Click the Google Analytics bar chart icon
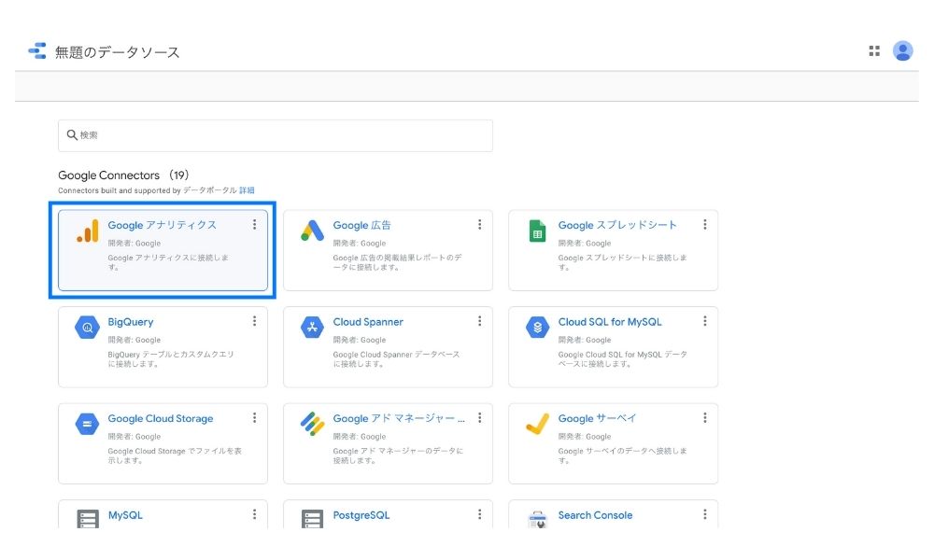The image size is (934, 560). [x=88, y=231]
